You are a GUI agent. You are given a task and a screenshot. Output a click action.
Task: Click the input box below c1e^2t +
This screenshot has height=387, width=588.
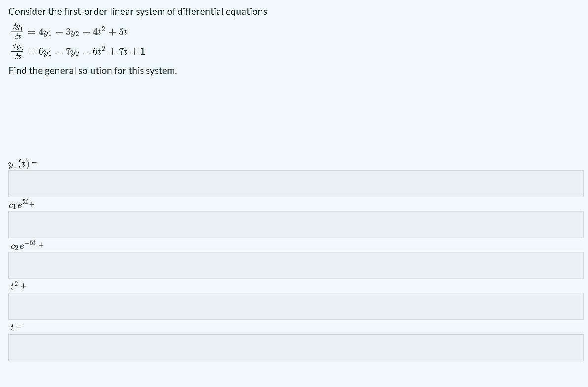coord(294,224)
